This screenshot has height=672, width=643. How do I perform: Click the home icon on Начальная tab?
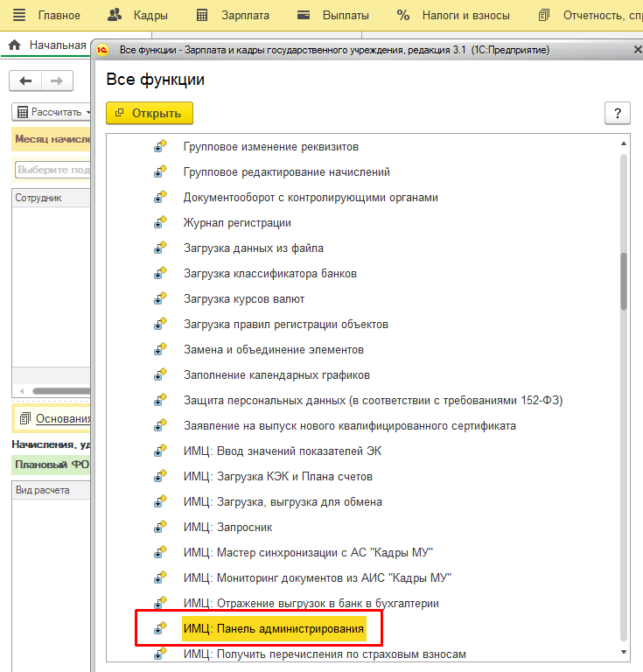pyautogui.click(x=15, y=45)
